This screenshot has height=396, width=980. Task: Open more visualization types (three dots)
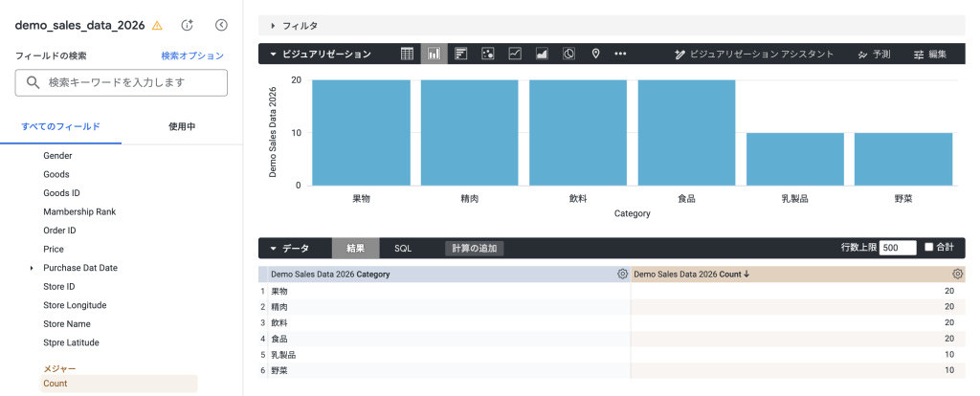620,54
